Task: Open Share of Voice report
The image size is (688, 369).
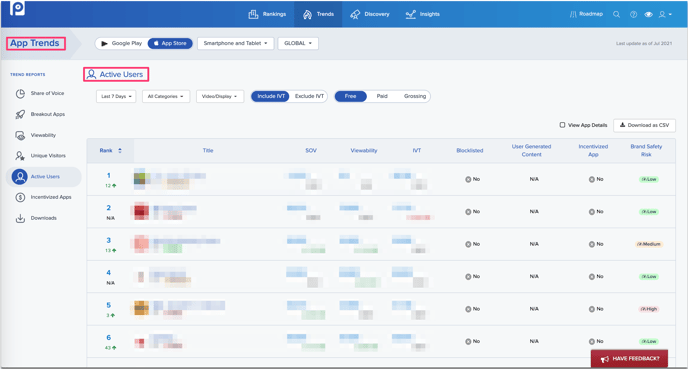Action: [47, 93]
